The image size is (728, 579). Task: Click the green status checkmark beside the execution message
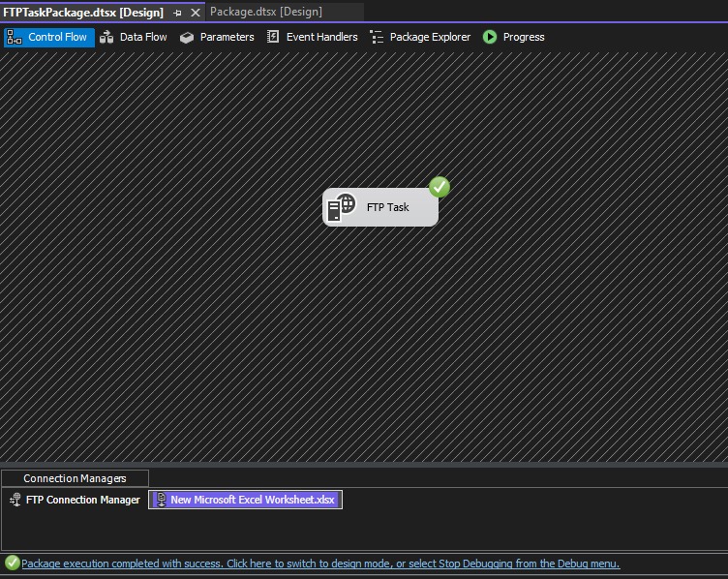coord(12,563)
